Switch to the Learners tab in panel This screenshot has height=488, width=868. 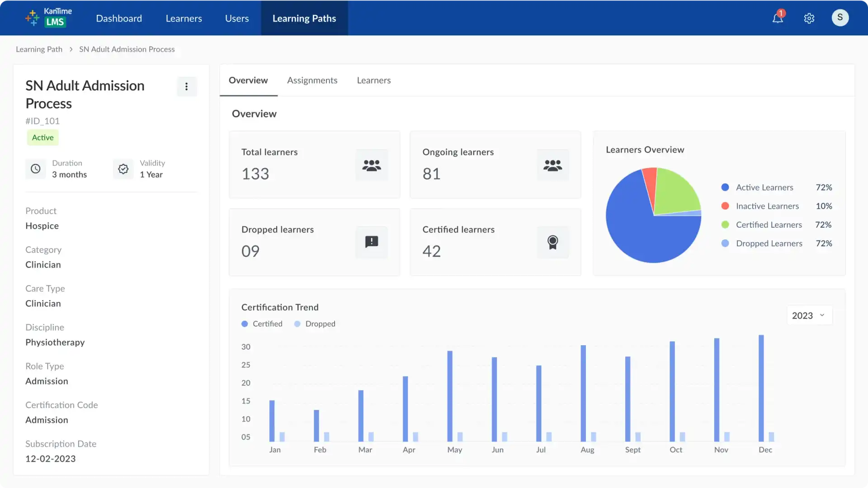coord(374,80)
